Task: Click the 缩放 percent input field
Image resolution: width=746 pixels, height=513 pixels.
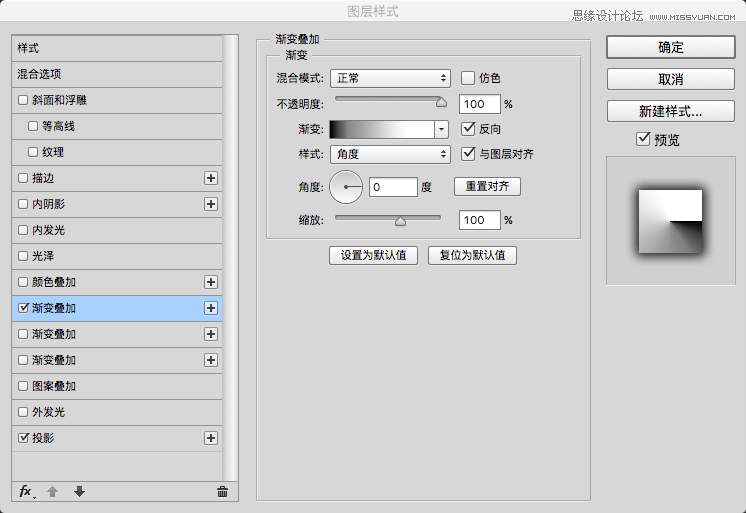Action: (480, 220)
